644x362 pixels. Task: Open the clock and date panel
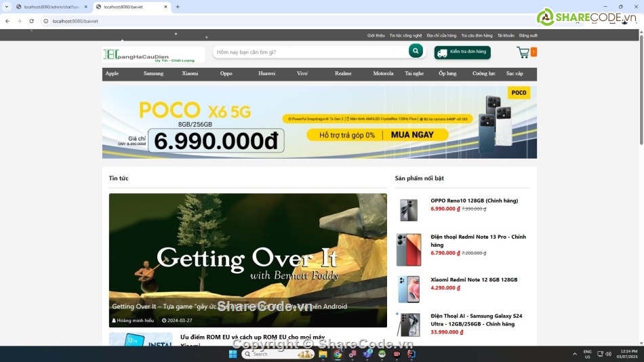pyautogui.click(x=627, y=354)
